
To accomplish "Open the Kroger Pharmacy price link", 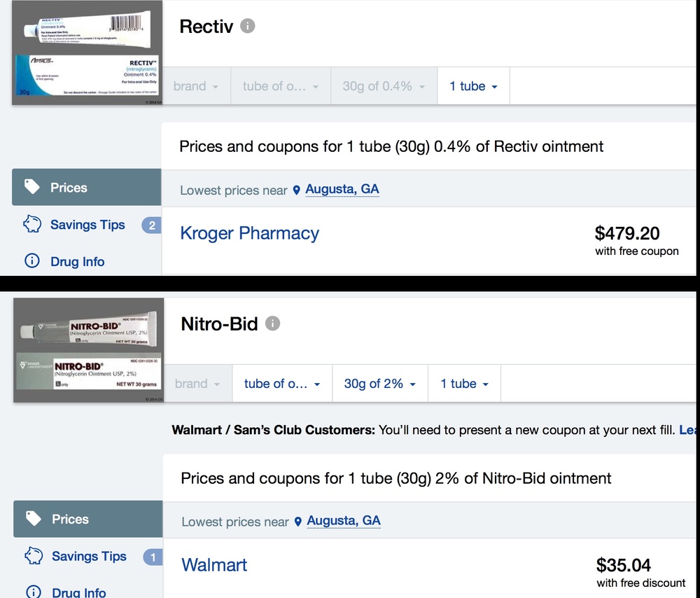I will 249,233.
